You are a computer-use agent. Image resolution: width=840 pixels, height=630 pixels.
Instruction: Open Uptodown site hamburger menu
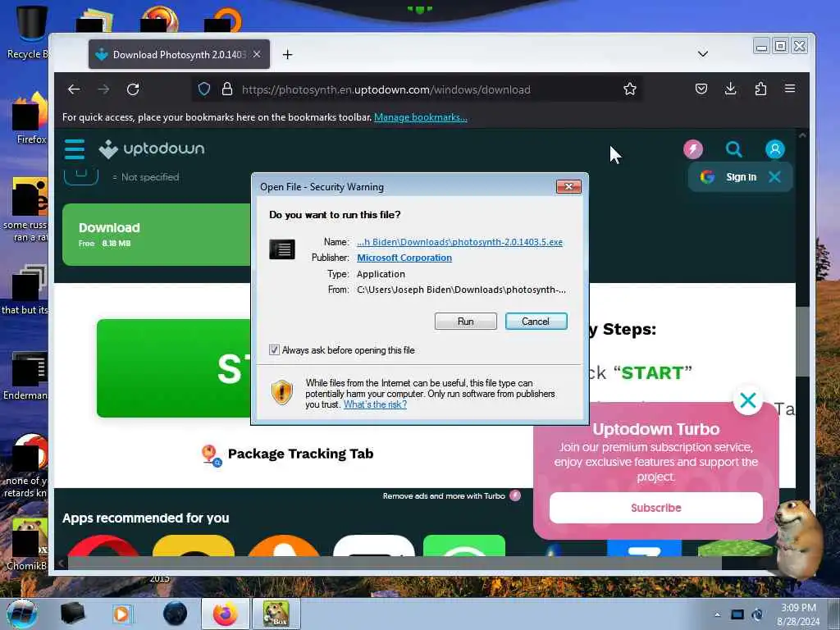click(x=75, y=149)
